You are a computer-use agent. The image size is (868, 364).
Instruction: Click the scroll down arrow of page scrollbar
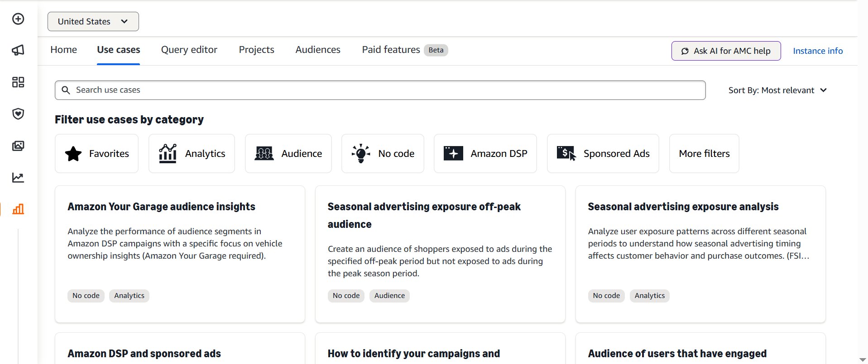coord(863,359)
